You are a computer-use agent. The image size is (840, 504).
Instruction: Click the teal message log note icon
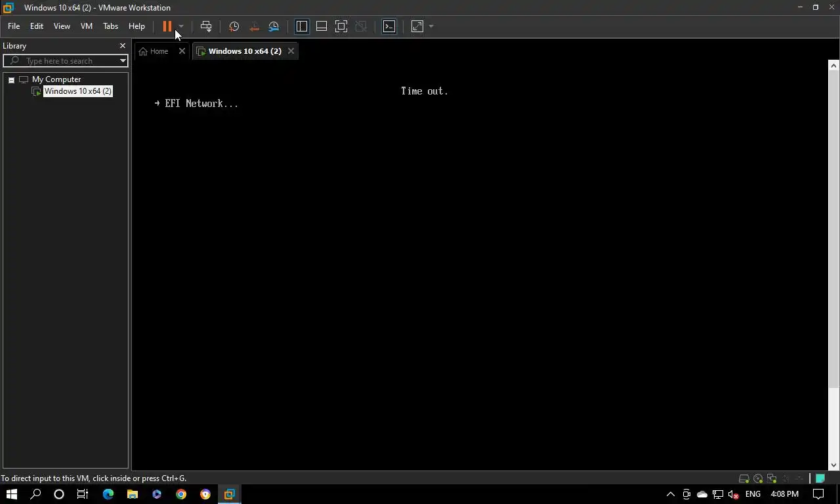point(820,478)
